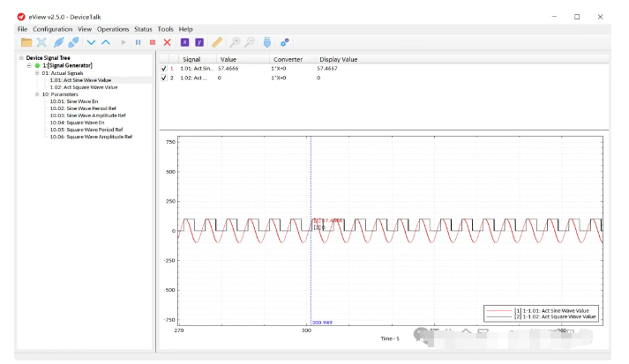Viewport: 629px width, 364px height.
Task: Open the gears settings icon
Action: tap(284, 42)
